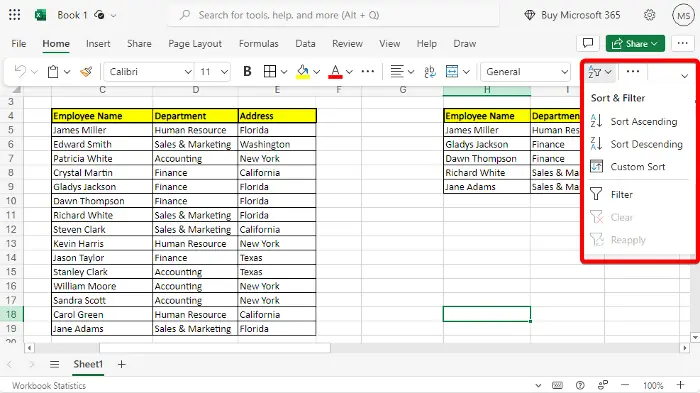
Task: Click the Custom Sort icon
Action: [x=596, y=167]
